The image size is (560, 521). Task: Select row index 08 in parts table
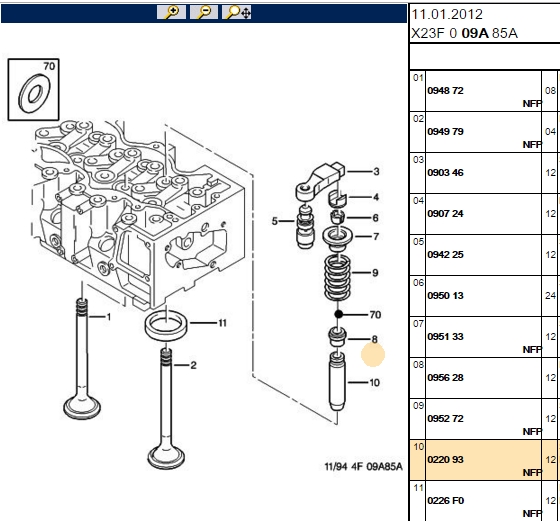click(418, 365)
